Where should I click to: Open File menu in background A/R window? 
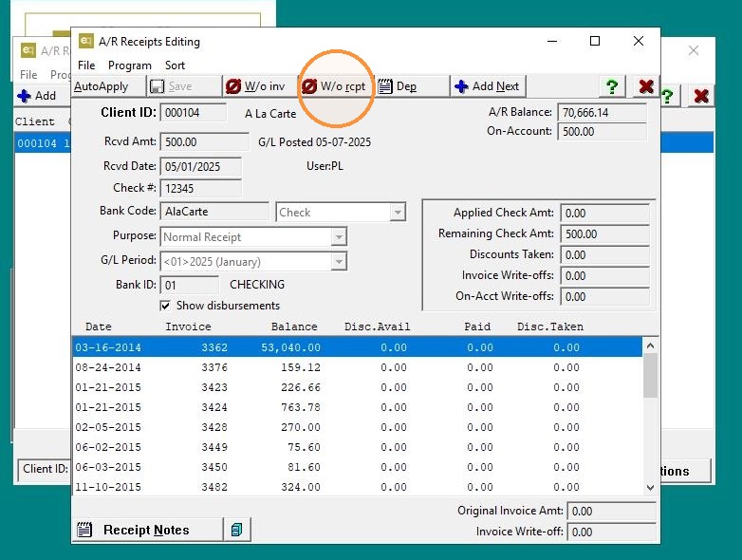[28, 75]
